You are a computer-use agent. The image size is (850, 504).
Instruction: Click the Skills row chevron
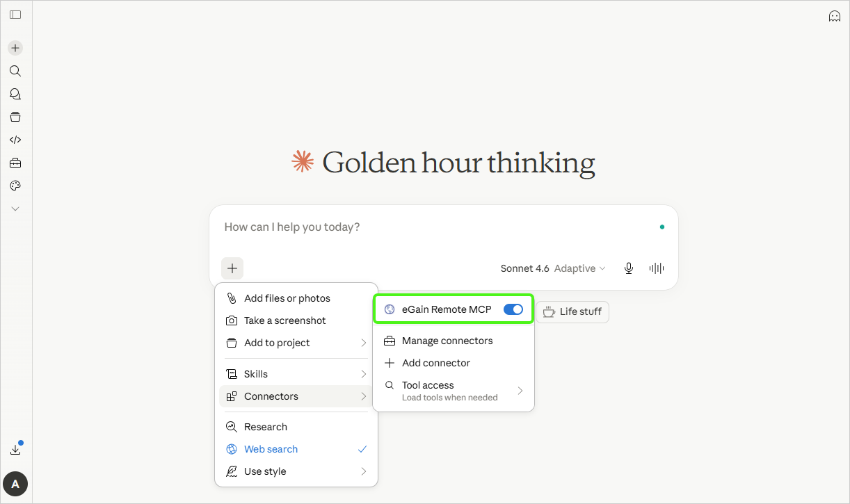tap(363, 374)
